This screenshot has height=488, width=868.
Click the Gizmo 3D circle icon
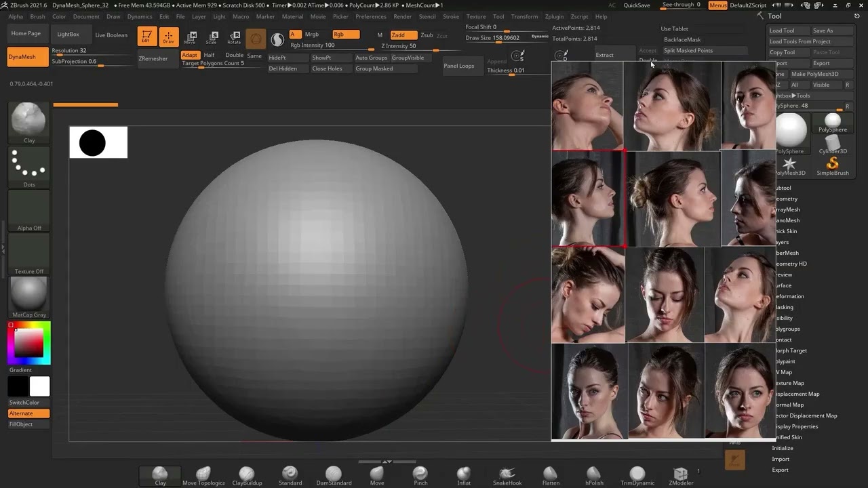coord(256,39)
